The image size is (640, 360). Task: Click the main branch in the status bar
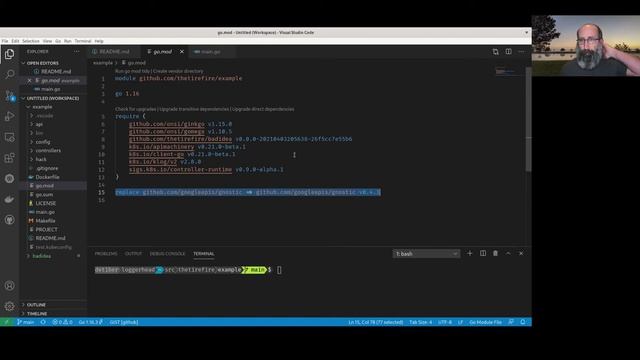point(26,322)
